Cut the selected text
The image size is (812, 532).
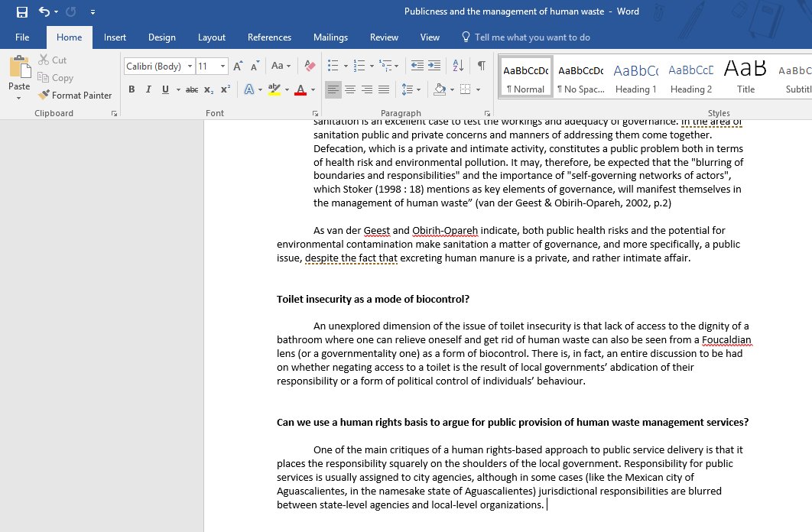[52, 60]
